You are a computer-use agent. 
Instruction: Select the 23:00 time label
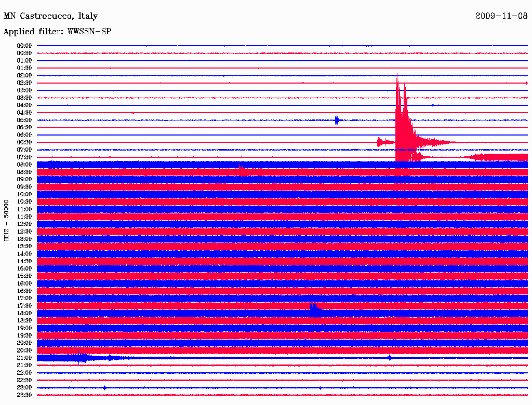[24, 387]
